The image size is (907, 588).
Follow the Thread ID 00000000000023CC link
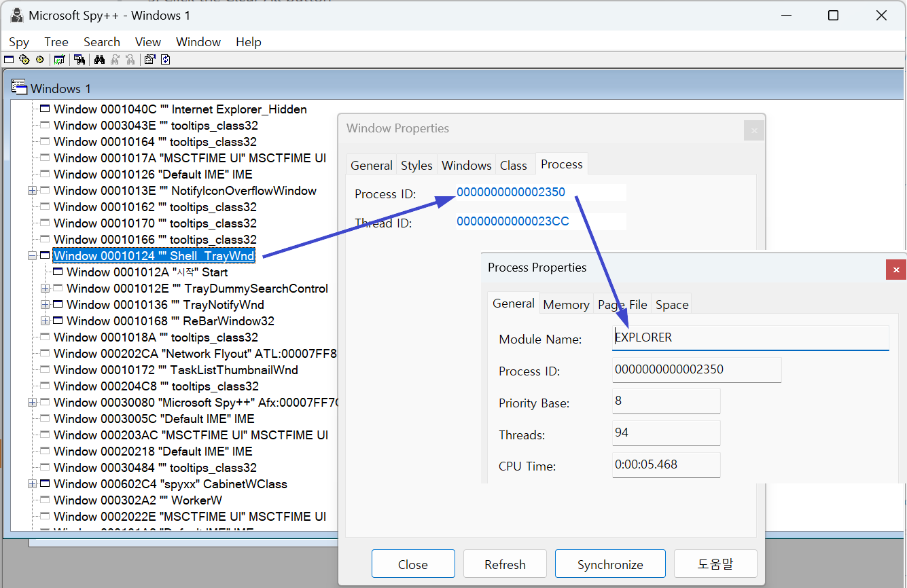coord(513,221)
